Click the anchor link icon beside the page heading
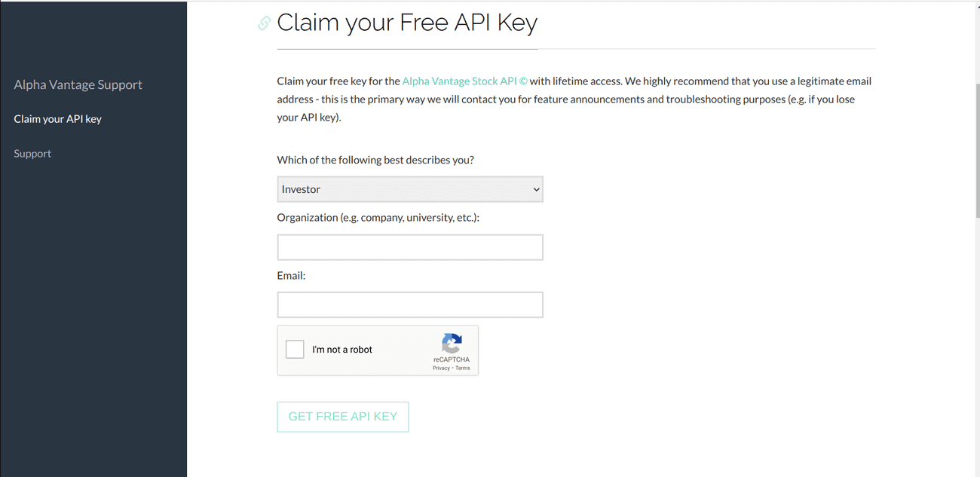 click(x=262, y=23)
